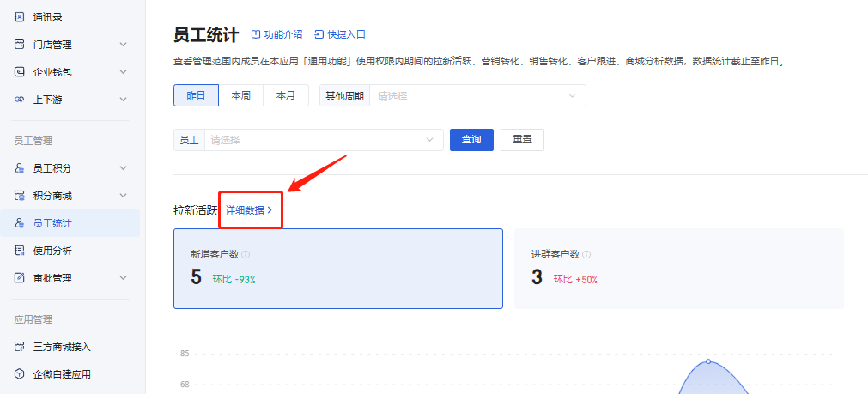Screen dimensions: 868x394
Task: Expand the 员工积分 menu chevron
Action: [x=123, y=168]
